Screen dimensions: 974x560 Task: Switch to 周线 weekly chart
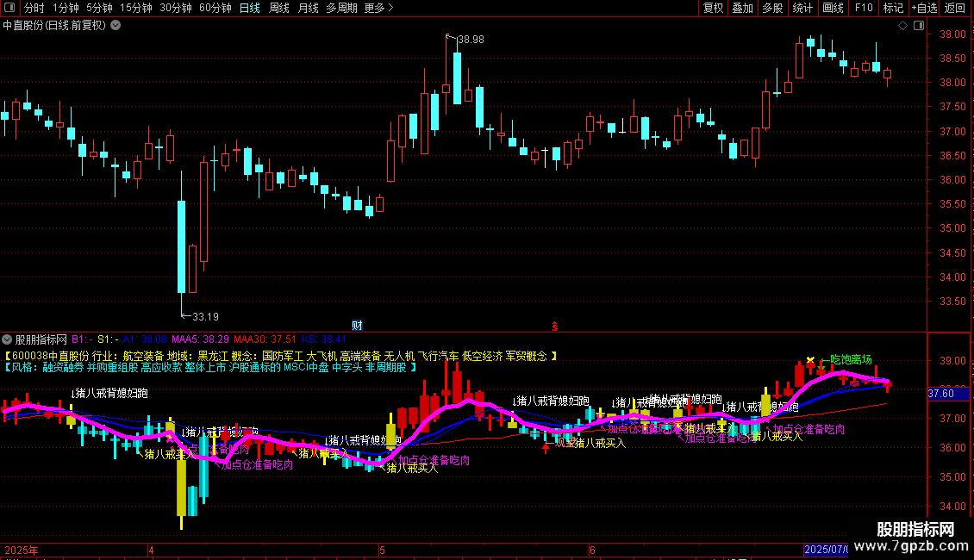(279, 8)
